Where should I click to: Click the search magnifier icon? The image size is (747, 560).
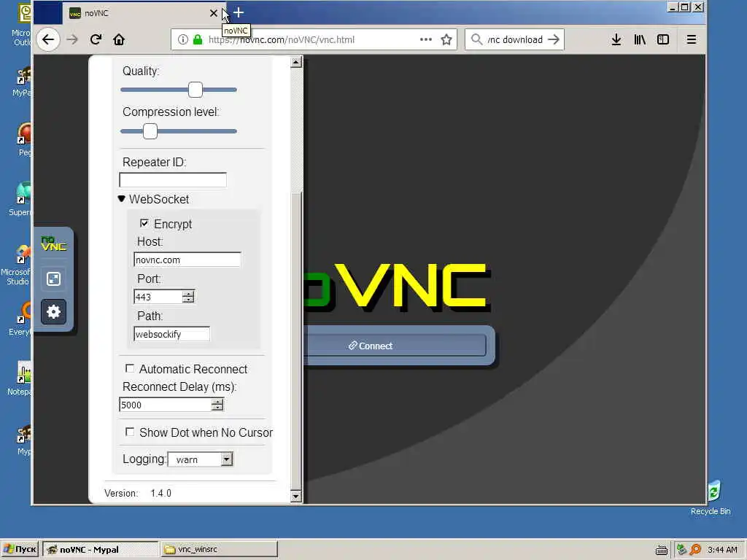476,39
